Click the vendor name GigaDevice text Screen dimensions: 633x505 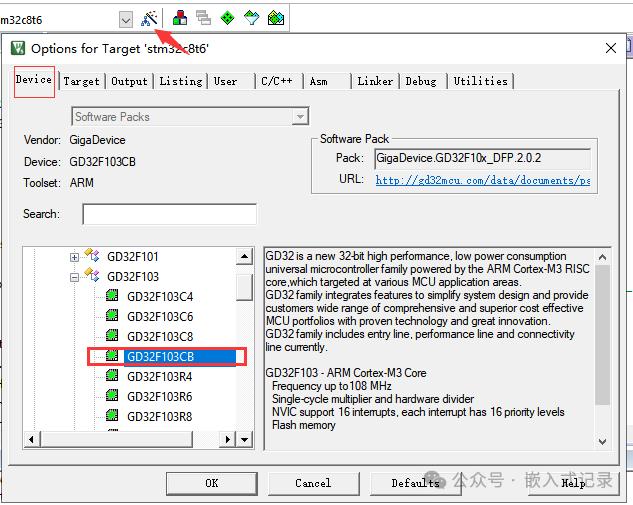[x=97, y=140]
